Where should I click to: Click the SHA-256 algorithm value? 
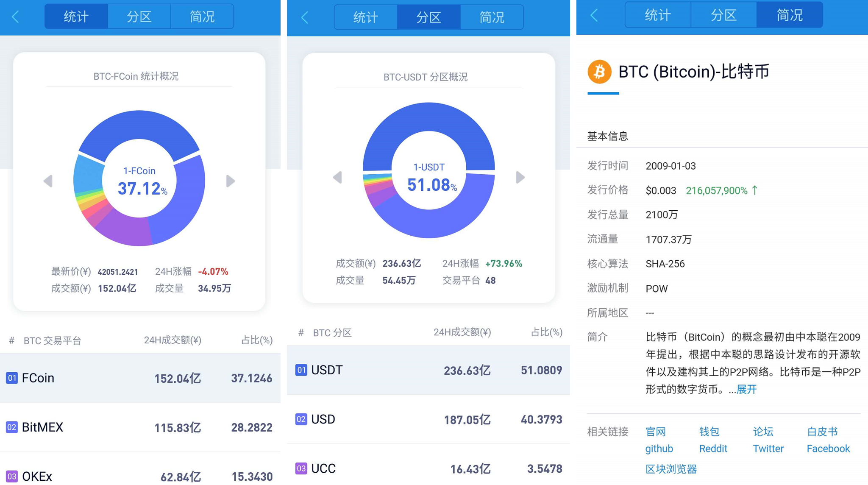point(665,264)
